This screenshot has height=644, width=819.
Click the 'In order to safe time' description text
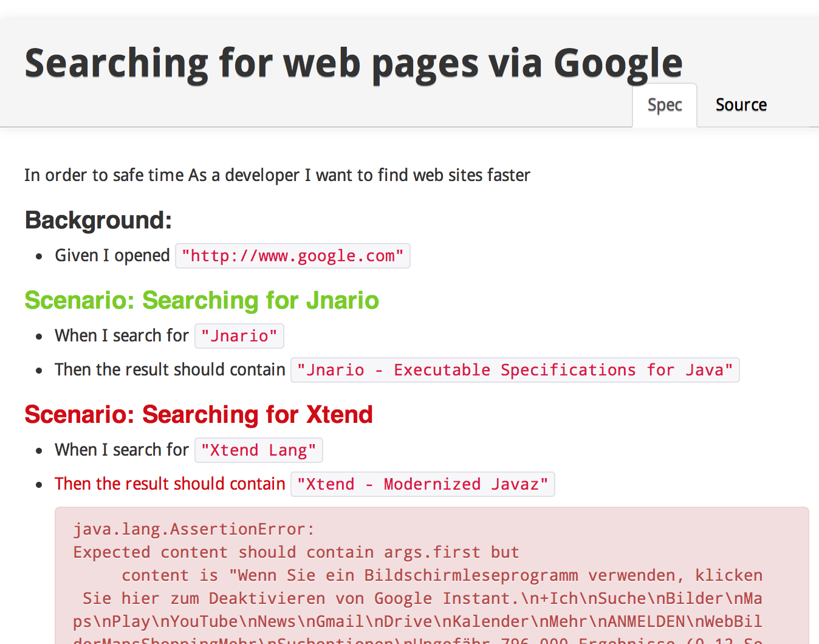pyautogui.click(x=277, y=176)
